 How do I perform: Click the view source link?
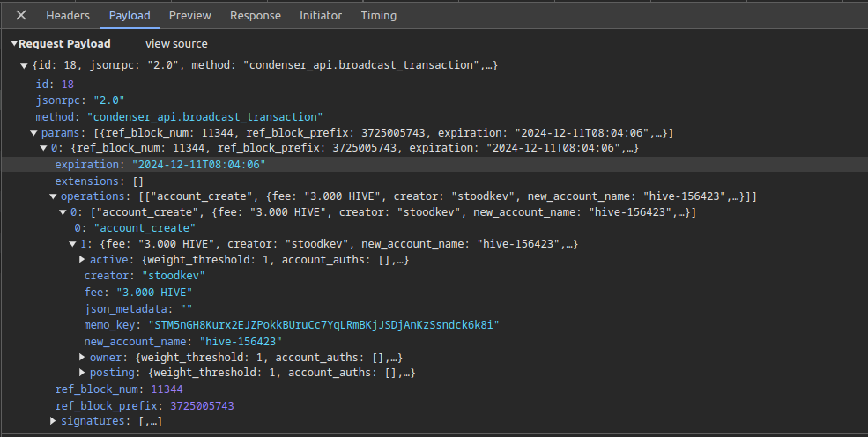point(176,43)
